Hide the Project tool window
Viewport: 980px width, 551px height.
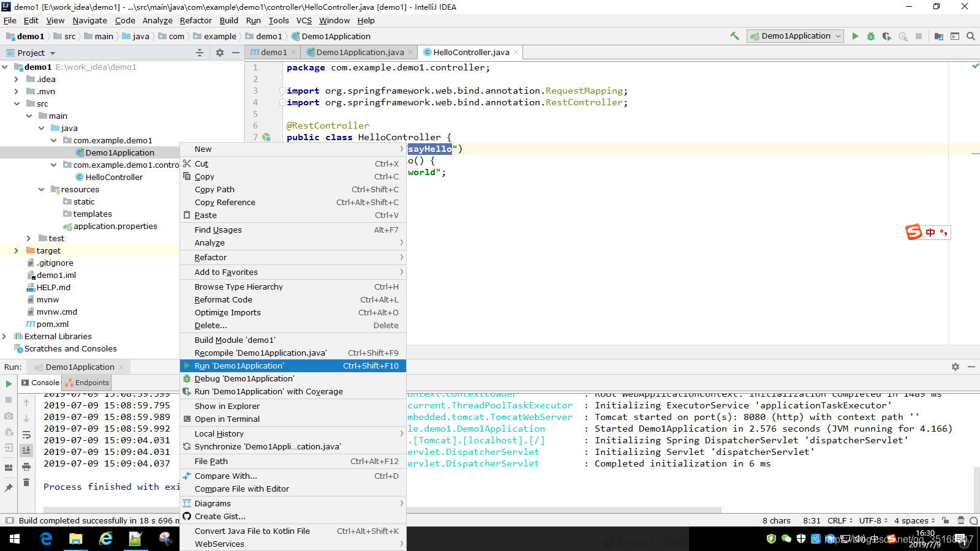pos(236,53)
